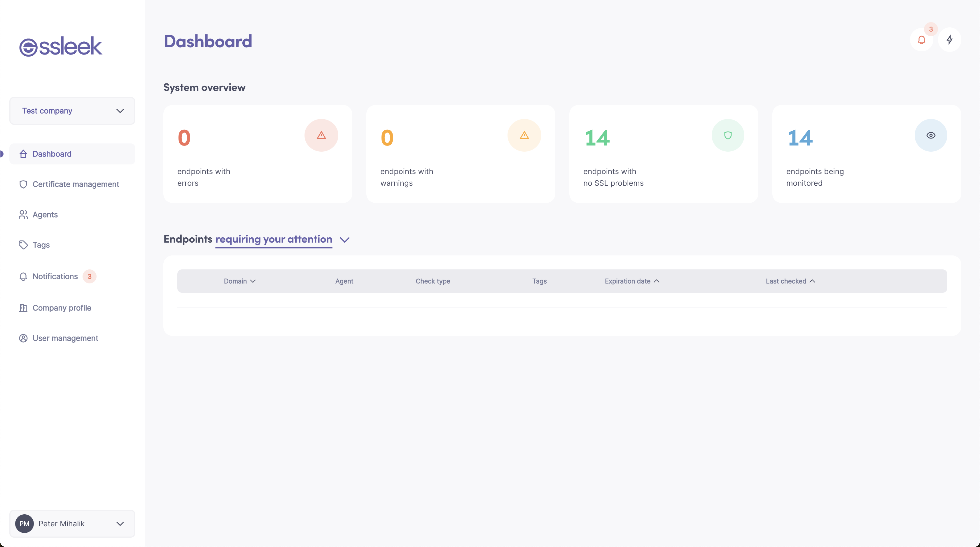The image size is (980, 547).
Task: Click the bell notification icon top-right
Action: (x=921, y=40)
